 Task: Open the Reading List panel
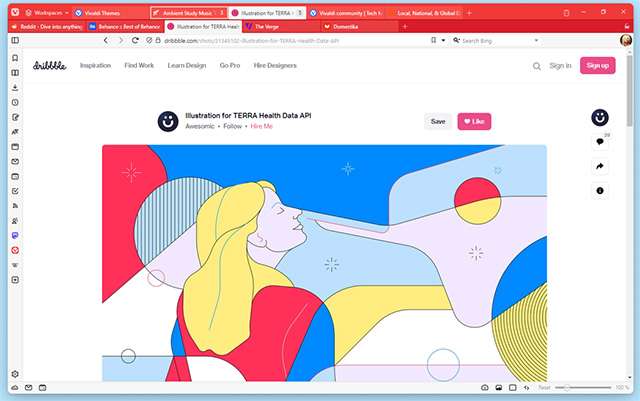[15, 73]
